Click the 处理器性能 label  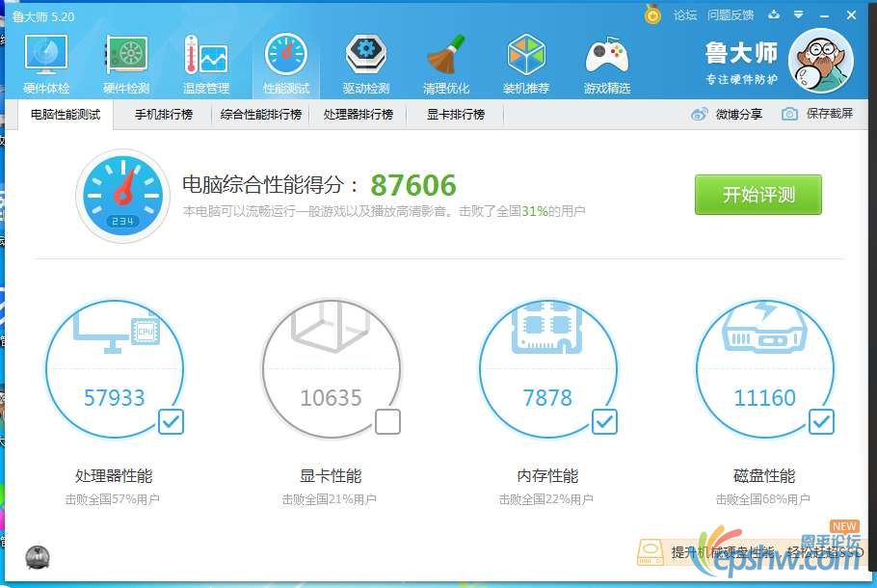[x=114, y=476]
